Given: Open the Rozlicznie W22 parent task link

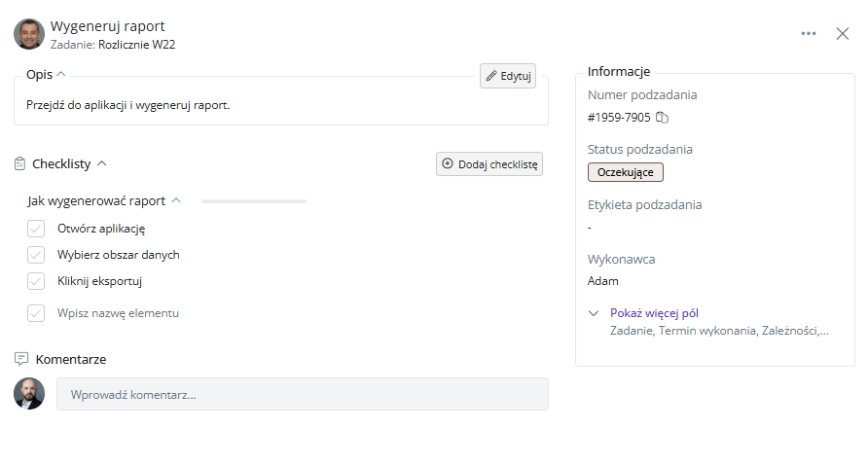Looking at the screenshot, I should [137, 45].
